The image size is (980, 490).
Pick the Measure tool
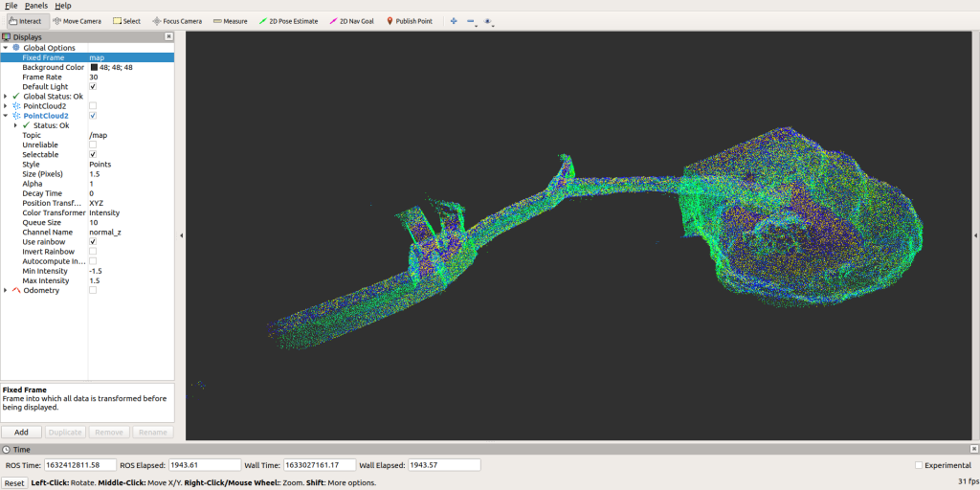point(230,21)
